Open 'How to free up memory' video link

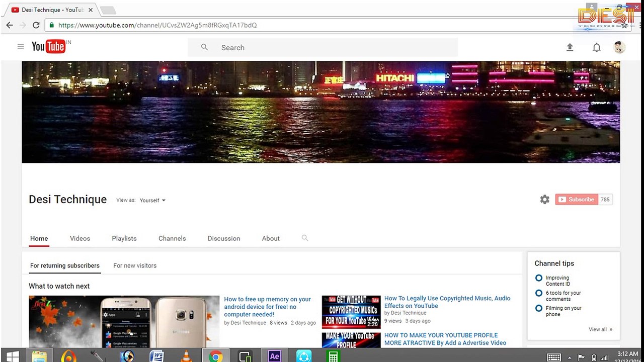coord(268,307)
